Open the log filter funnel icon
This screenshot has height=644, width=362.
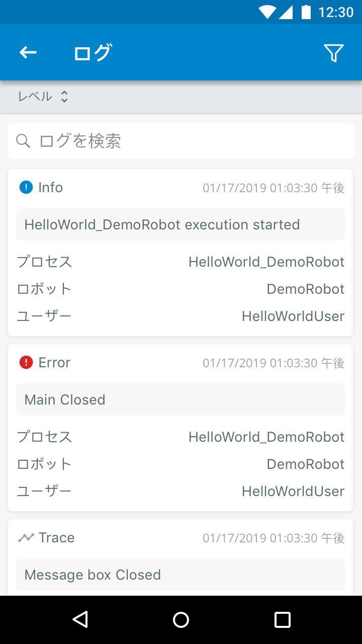coord(333,53)
